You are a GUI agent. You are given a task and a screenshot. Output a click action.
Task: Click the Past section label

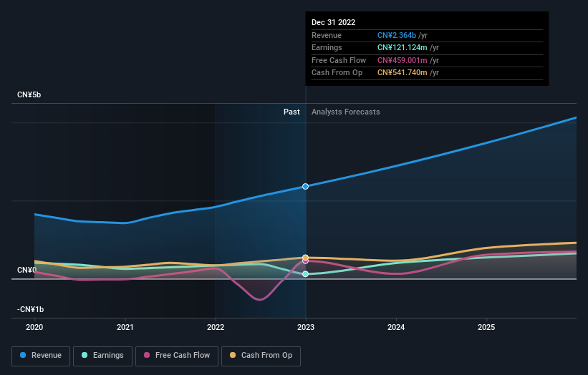(x=291, y=112)
